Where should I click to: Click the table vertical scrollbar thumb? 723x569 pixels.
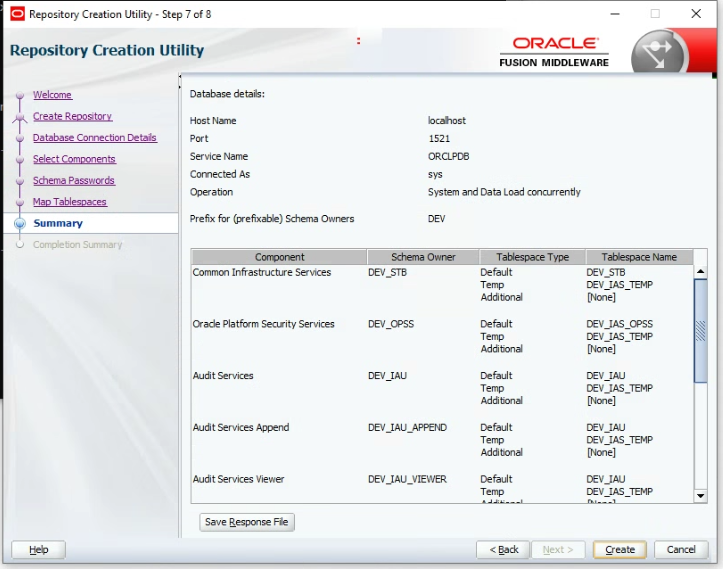tap(700, 330)
